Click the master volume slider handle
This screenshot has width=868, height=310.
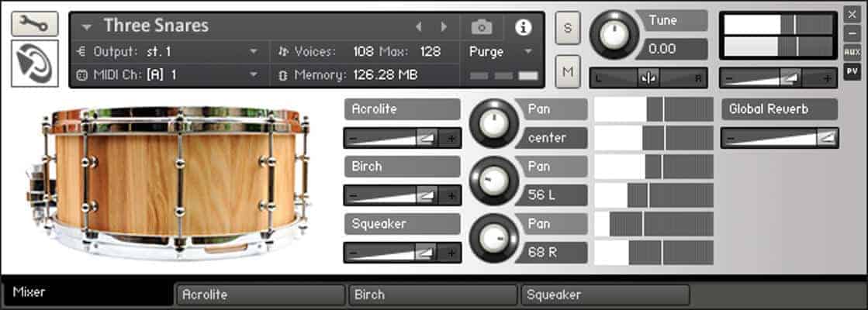point(790,79)
